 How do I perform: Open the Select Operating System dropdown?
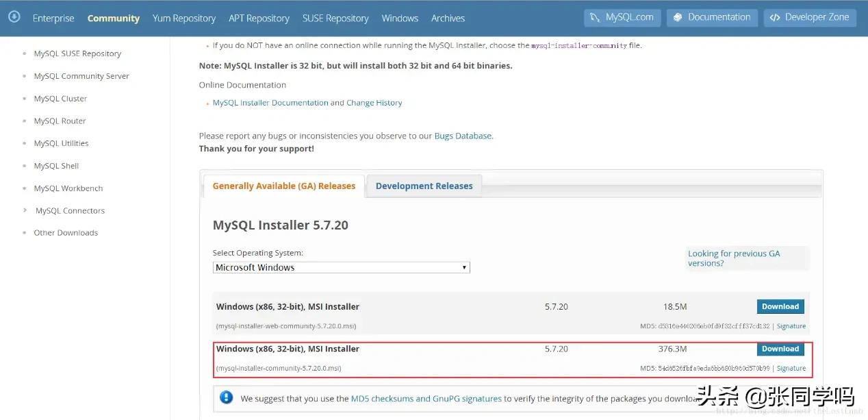tap(341, 267)
